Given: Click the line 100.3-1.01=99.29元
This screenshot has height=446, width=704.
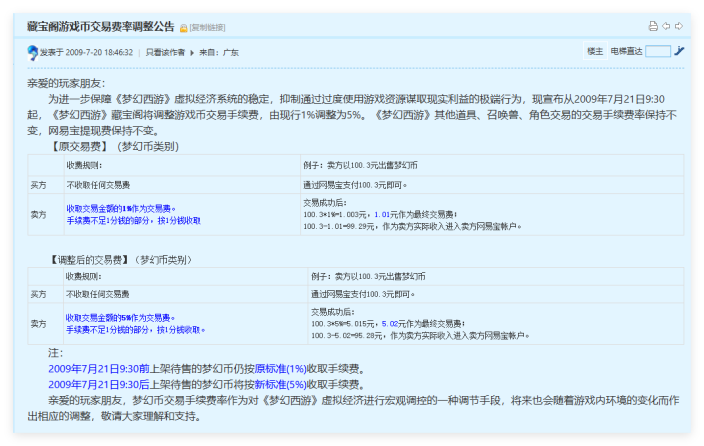Looking at the screenshot, I should click(340, 226).
